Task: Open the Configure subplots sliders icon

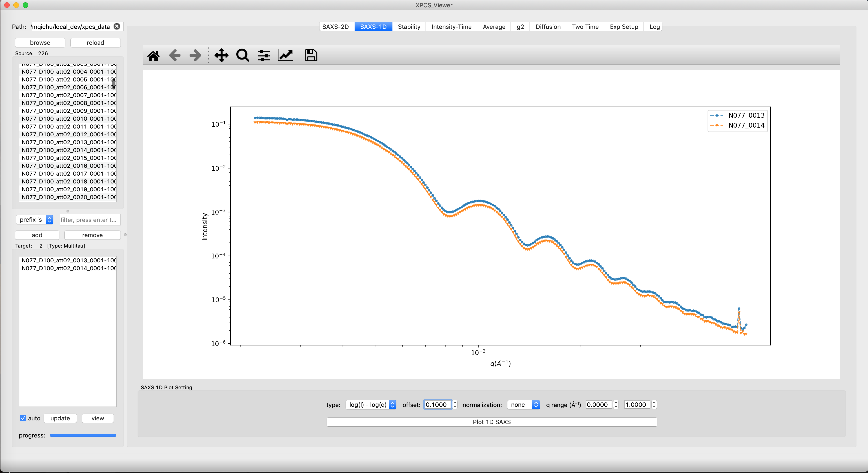Action: [264, 56]
